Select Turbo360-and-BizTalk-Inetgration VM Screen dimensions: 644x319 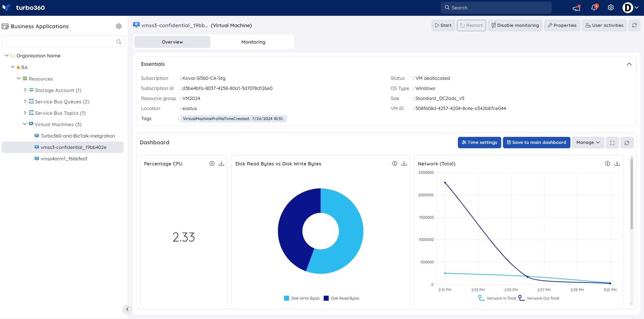78,136
